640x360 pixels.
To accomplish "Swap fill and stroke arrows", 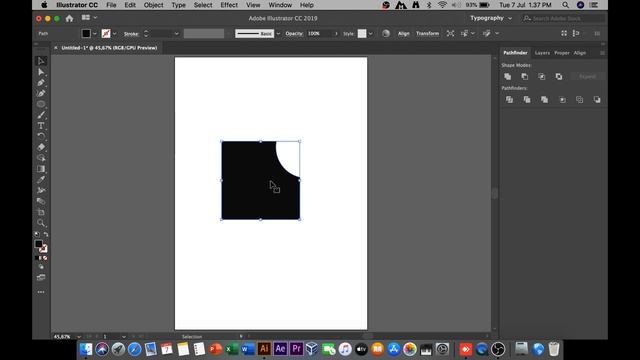I will [x=46, y=235].
